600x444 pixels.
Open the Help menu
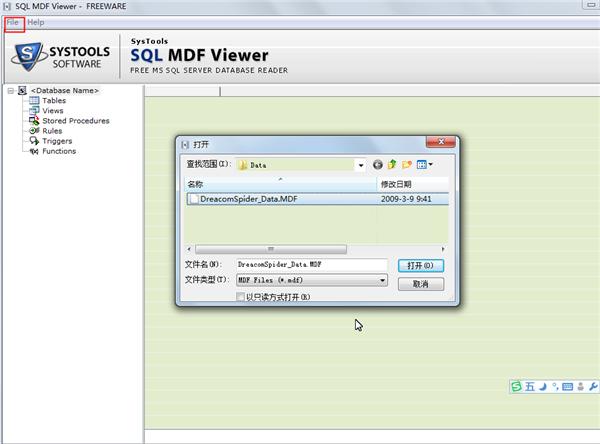(x=36, y=23)
